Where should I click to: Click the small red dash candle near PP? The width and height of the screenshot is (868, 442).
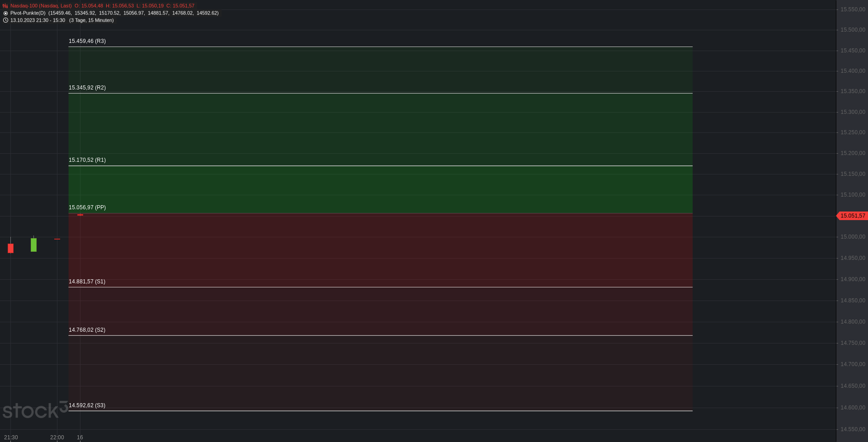pos(80,215)
